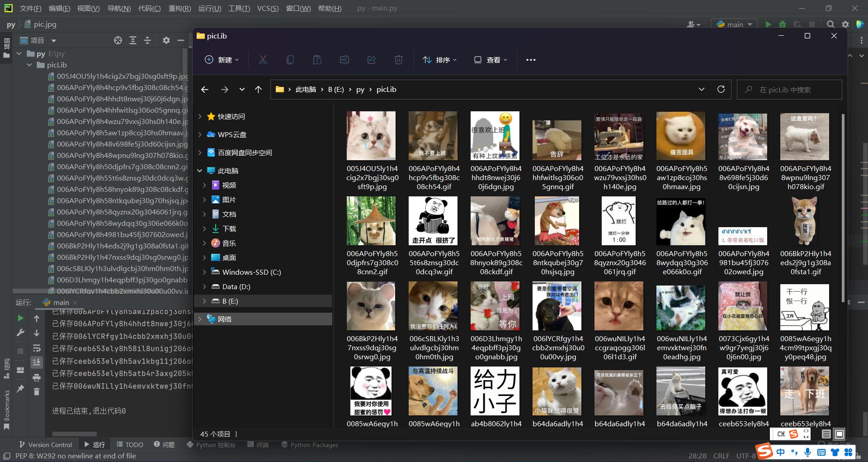Switch to details list view icon

click(x=826, y=434)
